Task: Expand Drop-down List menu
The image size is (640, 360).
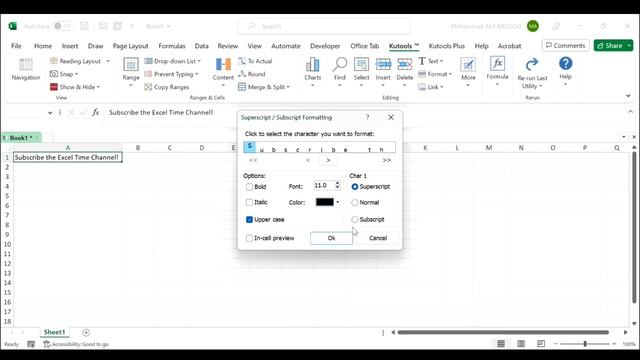Action: click(x=199, y=61)
